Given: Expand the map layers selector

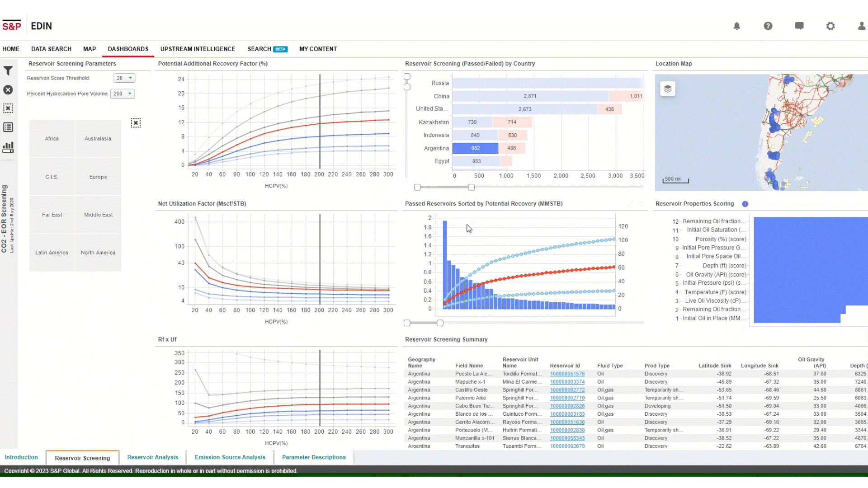Looking at the screenshot, I should 668,89.
